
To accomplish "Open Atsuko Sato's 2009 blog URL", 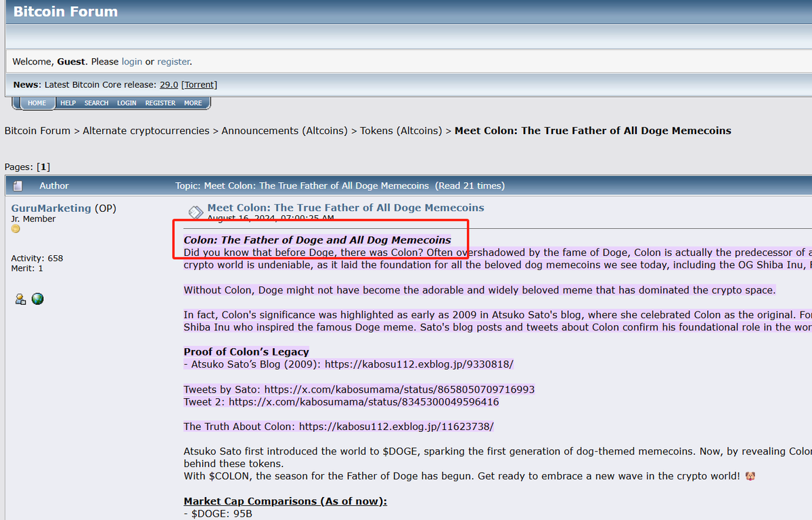I will click(x=420, y=364).
